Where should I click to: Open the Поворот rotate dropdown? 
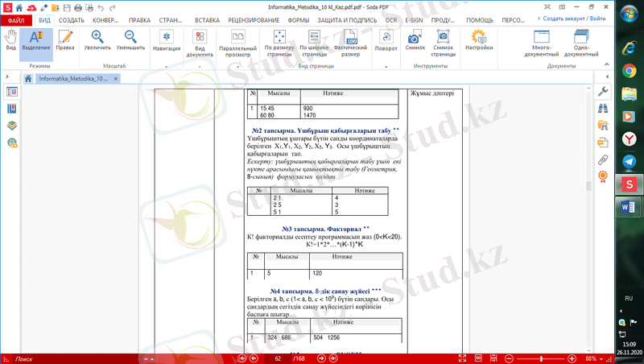click(386, 41)
